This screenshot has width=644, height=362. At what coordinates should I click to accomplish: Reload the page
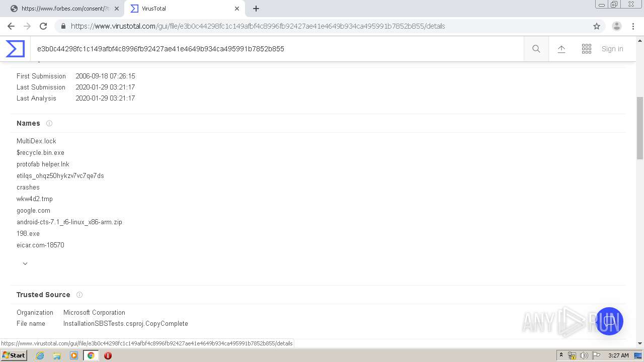[x=43, y=26]
